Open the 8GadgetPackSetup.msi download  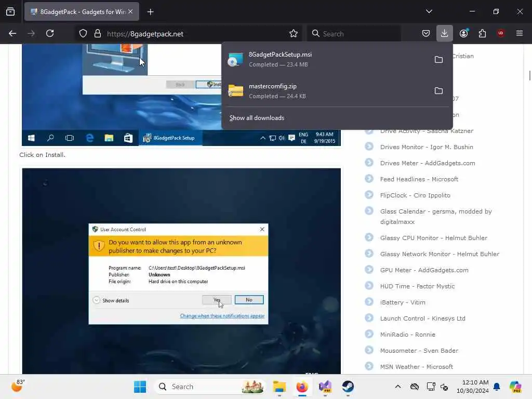(326, 59)
